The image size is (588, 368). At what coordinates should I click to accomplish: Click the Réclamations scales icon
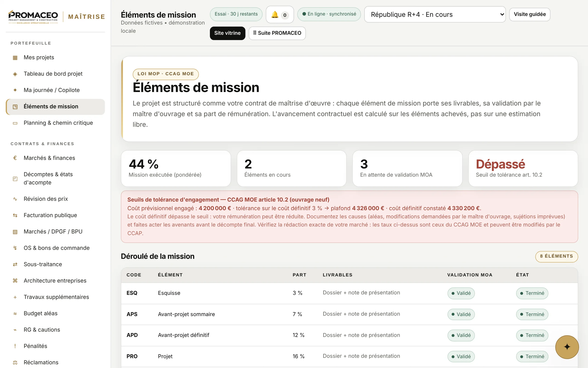point(15,362)
